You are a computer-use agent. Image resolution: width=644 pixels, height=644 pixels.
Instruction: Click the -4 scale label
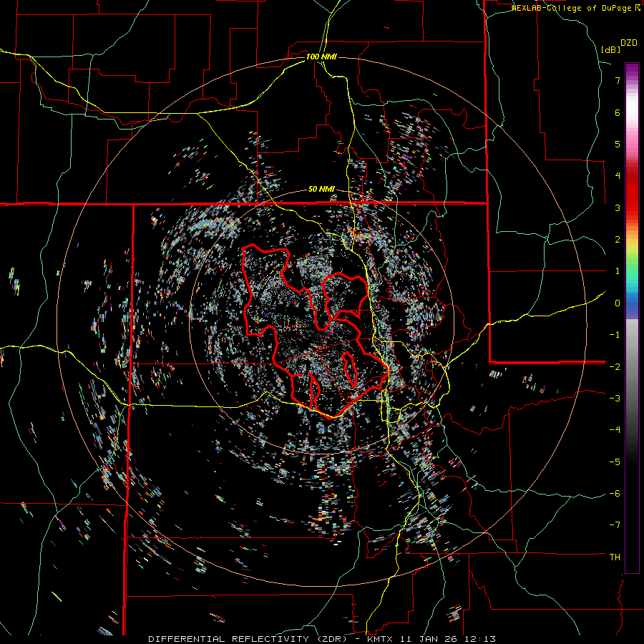615,430
